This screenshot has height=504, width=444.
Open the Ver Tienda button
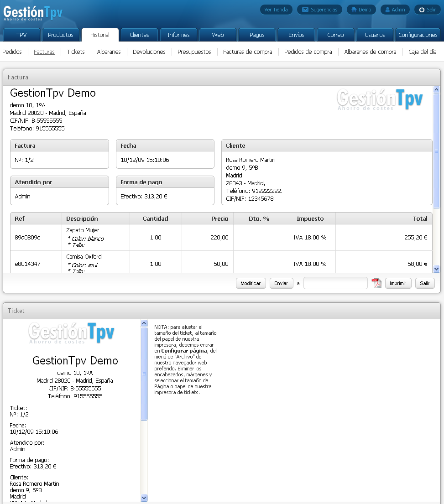click(x=276, y=10)
